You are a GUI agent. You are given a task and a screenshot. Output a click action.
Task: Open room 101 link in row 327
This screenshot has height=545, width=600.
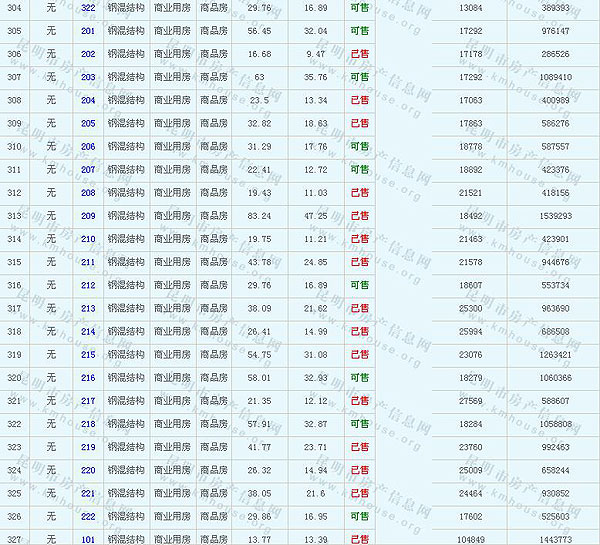point(88,539)
